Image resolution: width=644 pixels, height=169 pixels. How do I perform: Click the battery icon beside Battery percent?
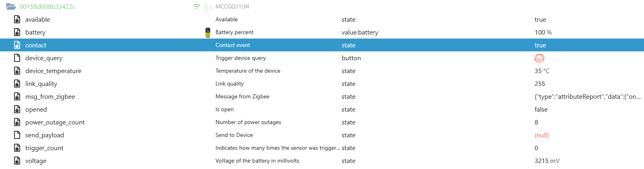[x=208, y=33]
